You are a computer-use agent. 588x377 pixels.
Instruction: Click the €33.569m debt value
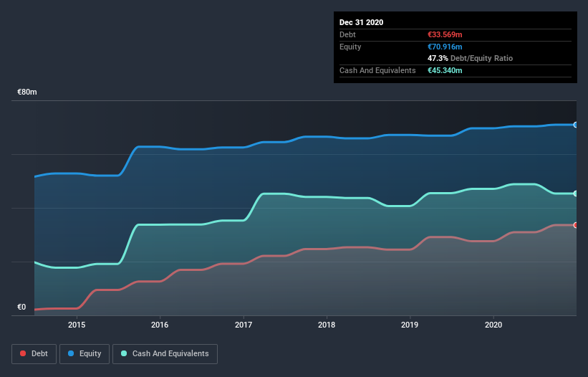[445, 34]
